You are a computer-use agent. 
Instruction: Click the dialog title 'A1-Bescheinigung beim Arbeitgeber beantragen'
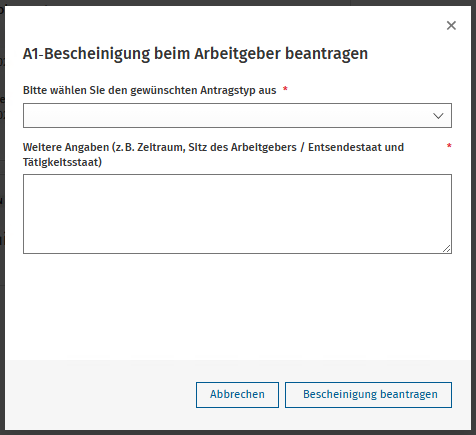[x=195, y=54]
